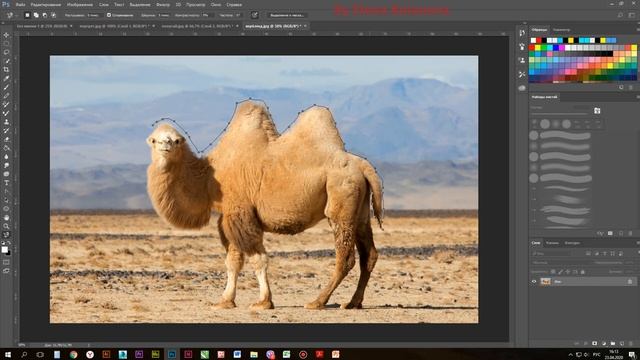Select the Zoom tool
640x360 pixels.
pyautogui.click(x=6, y=226)
